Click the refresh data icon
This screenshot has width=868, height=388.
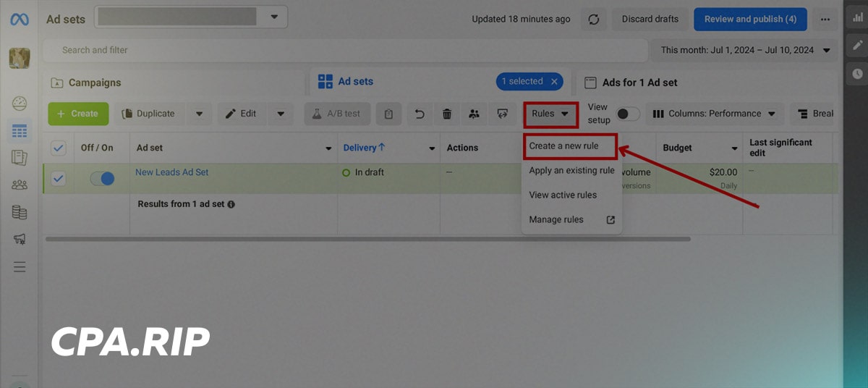coord(594,20)
